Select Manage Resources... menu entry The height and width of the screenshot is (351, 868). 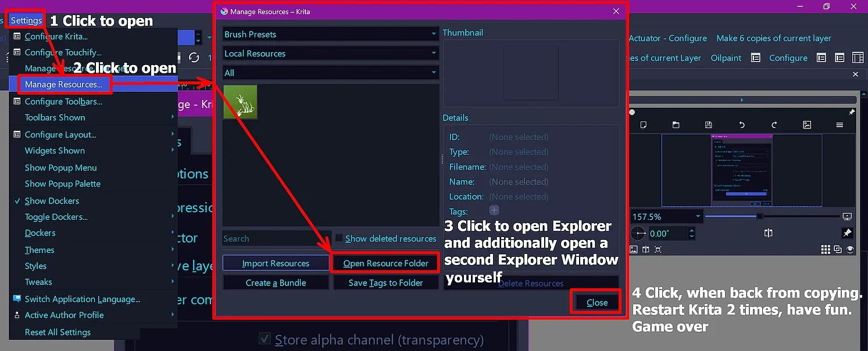tap(63, 84)
